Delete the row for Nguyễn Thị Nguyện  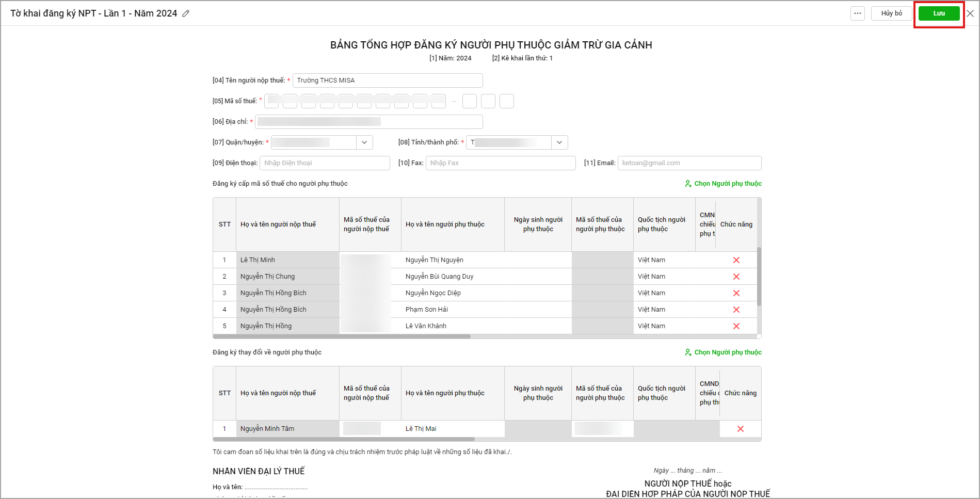(x=736, y=260)
